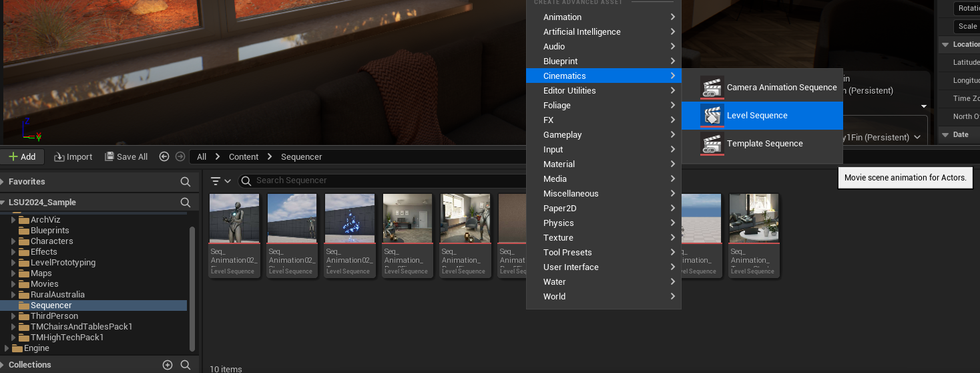
Task: Open the Blueprint submenu
Action: click(603, 61)
